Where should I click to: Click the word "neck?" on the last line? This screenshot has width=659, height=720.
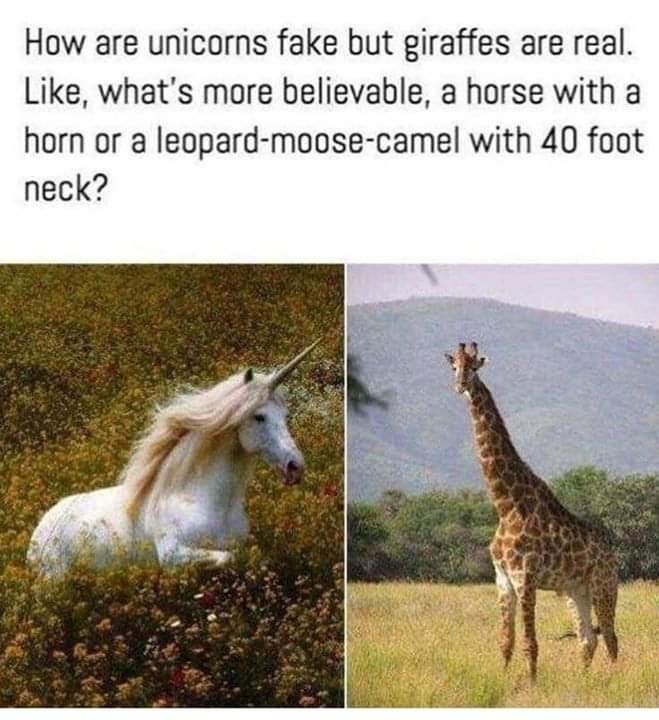pyautogui.click(x=64, y=189)
